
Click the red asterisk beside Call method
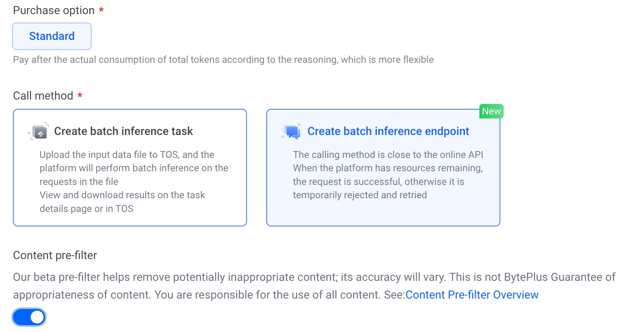[x=80, y=95]
